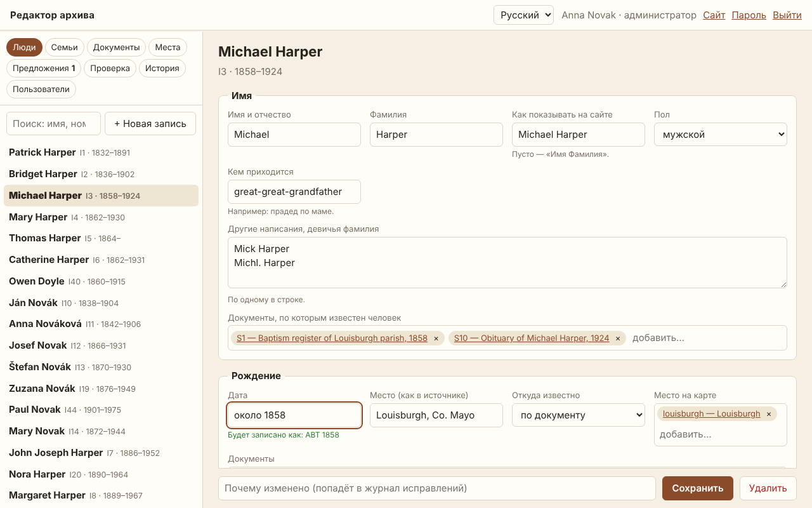Click the Удалить button

[768, 488]
